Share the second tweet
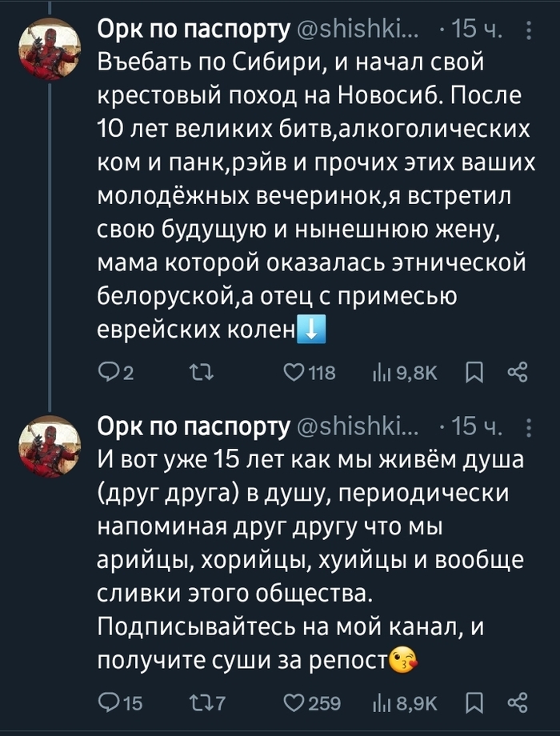This screenshot has width=560, height=736. pos(518,703)
